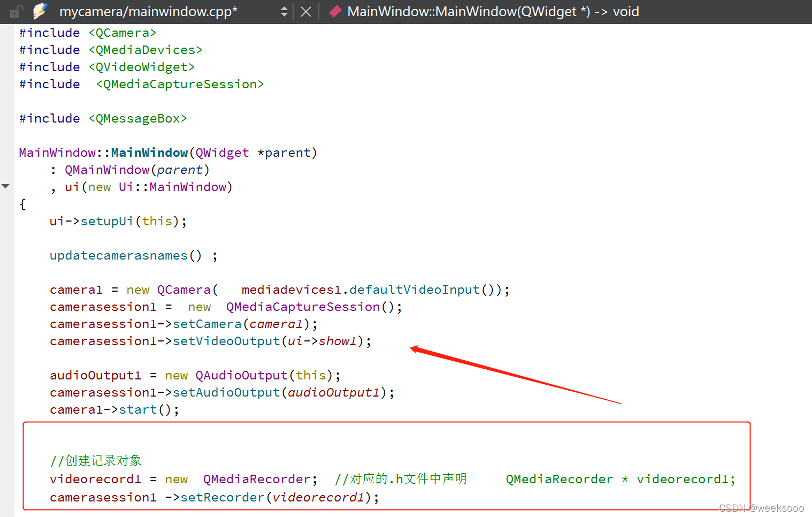Image resolution: width=812 pixels, height=517 pixels.
Task: Open the MainWindow::MainWindow symbol selector
Action: point(493,11)
